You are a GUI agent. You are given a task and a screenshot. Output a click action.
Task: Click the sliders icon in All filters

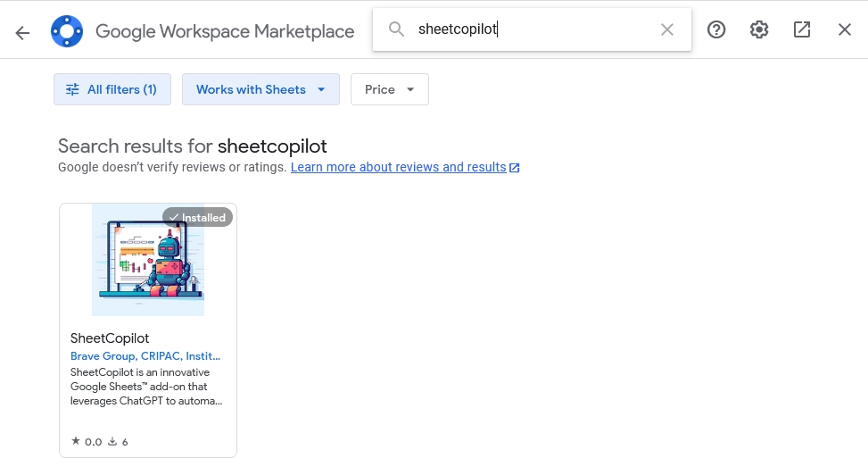[72, 89]
